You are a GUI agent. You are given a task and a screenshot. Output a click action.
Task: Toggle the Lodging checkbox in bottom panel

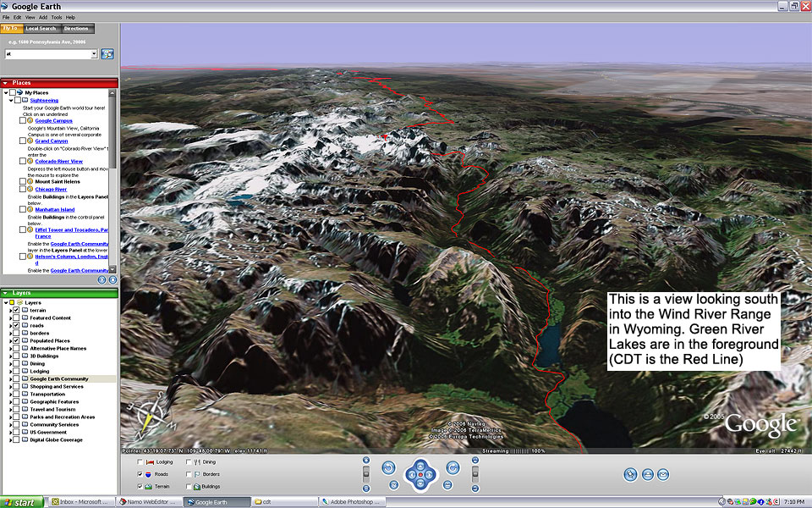(140, 462)
